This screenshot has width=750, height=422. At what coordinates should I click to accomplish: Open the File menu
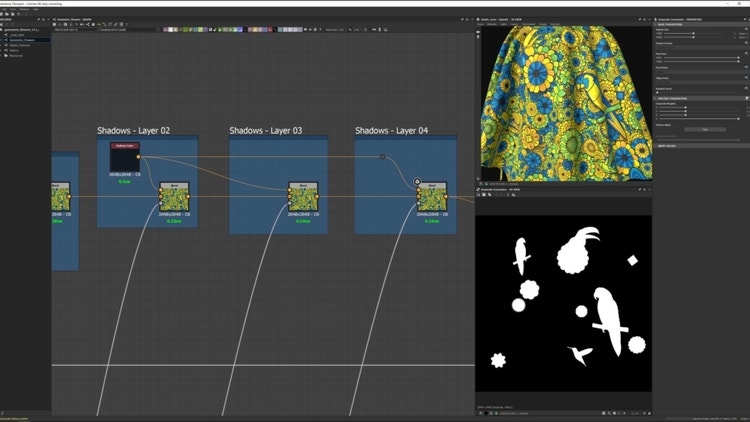4,9
